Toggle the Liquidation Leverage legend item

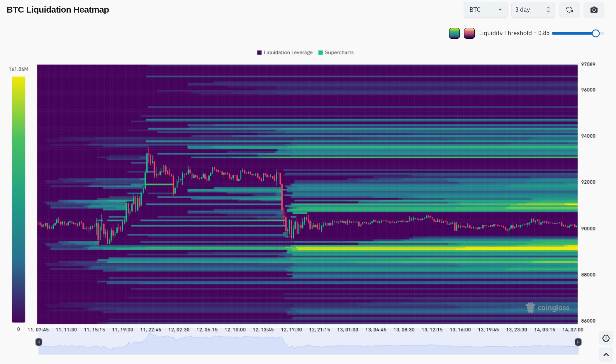click(x=285, y=52)
